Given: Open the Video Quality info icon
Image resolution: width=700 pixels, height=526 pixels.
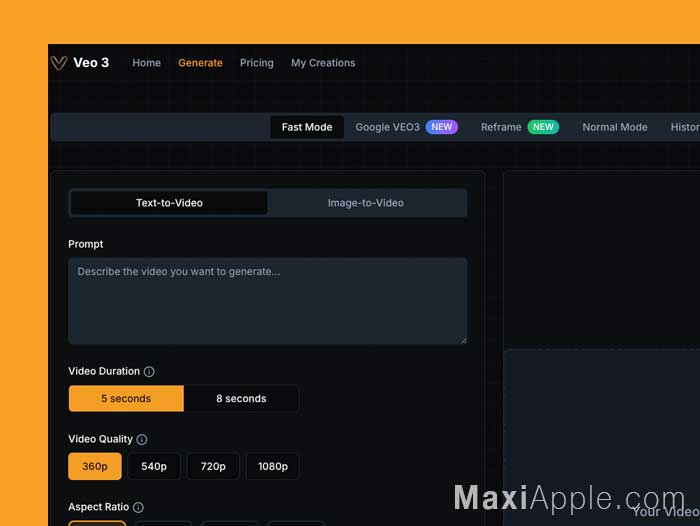Looking at the screenshot, I should coord(142,439).
